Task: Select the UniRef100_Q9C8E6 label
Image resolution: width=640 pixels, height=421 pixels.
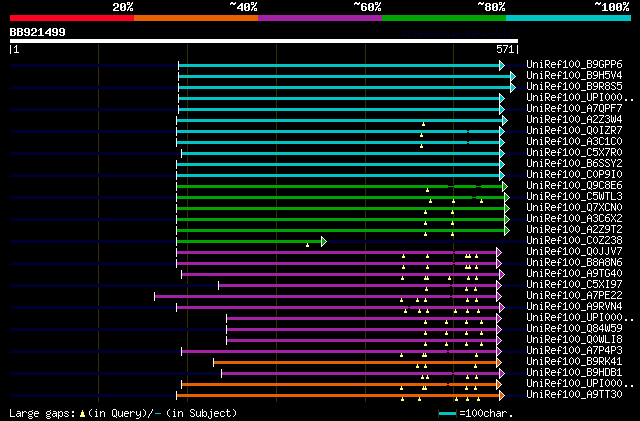Action: (574, 186)
